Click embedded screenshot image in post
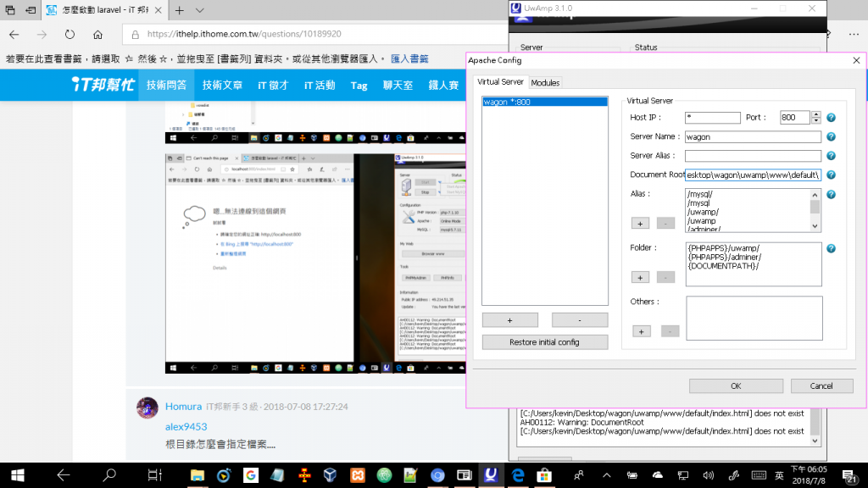This screenshot has width=868, height=488. [x=315, y=263]
